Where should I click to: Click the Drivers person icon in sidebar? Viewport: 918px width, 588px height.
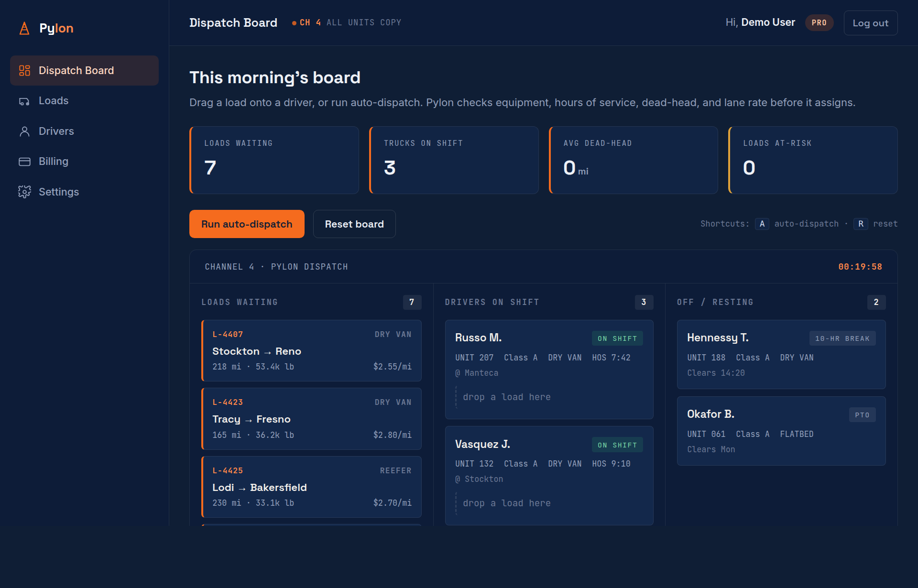point(24,131)
